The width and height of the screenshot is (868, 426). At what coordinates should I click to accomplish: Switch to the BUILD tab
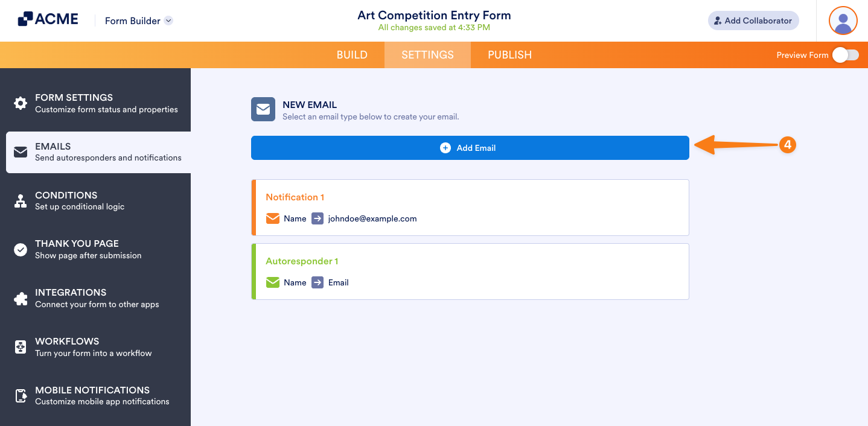(352, 55)
